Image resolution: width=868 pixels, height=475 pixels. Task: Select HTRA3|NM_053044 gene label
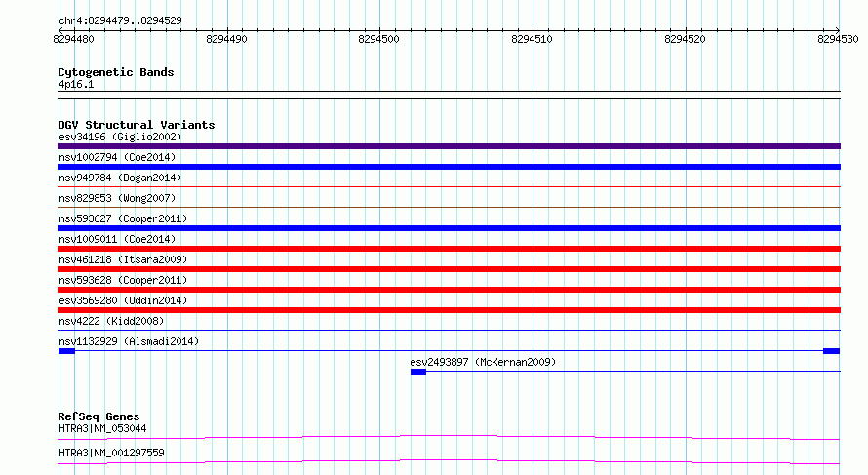pyautogui.click(x=102, y=428)
